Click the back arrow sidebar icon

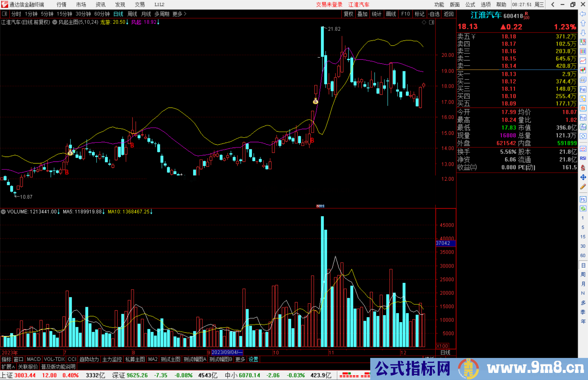pyautogui.click(x=583, y=14)
